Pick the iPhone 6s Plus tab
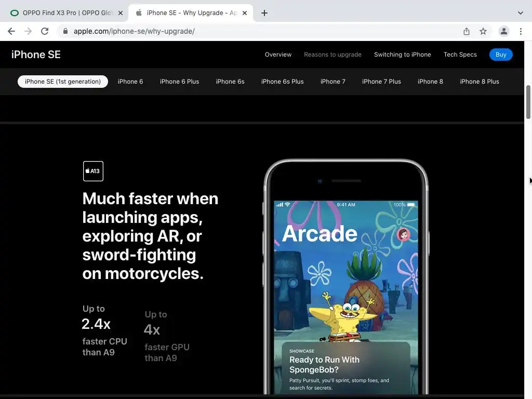 282,82
